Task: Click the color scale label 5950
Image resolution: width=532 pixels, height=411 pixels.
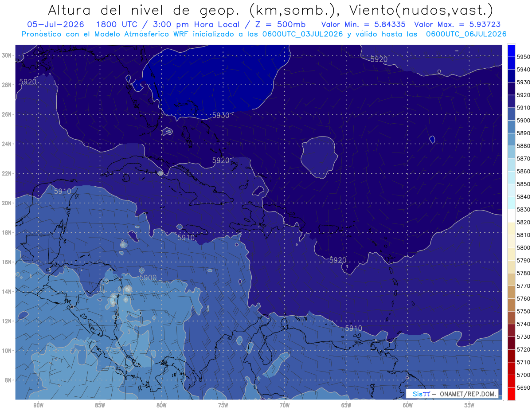Action: point(523,57)
